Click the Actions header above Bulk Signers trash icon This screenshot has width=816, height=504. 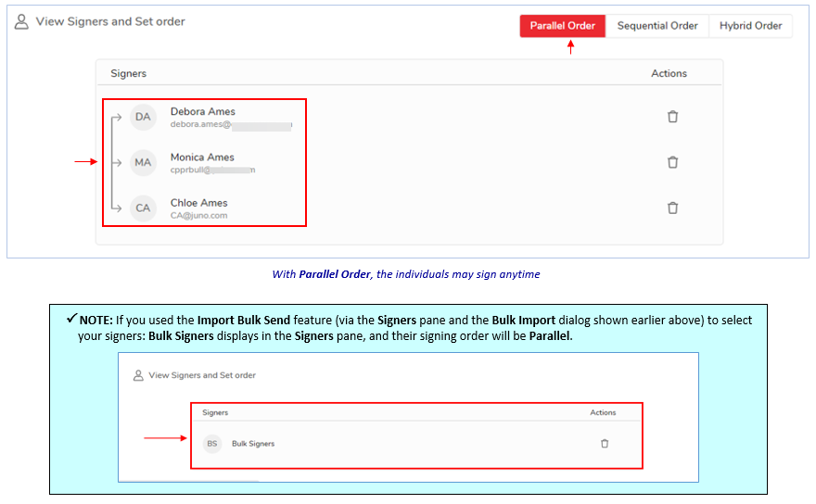603,412
